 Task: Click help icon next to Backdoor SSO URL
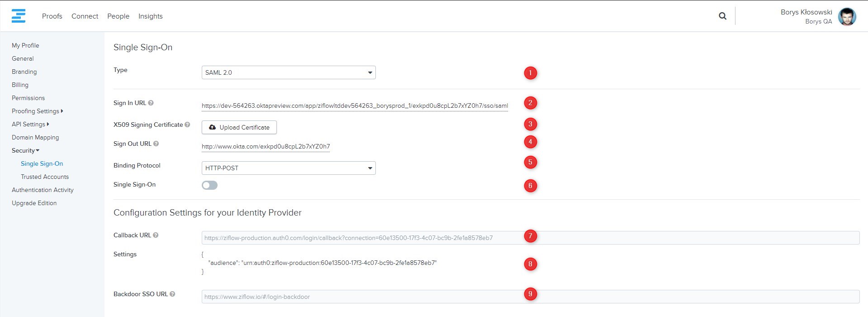172,294
